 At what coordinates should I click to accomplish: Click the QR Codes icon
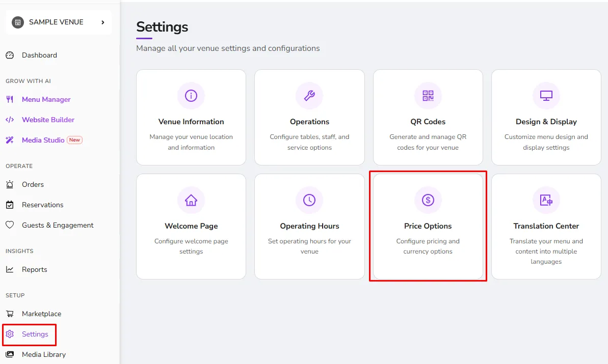[428, 96]
